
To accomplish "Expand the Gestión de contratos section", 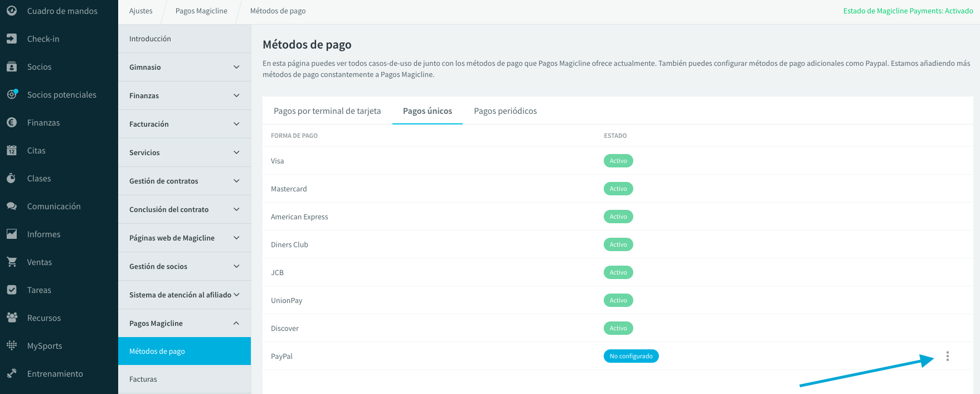I will point(185,181).
